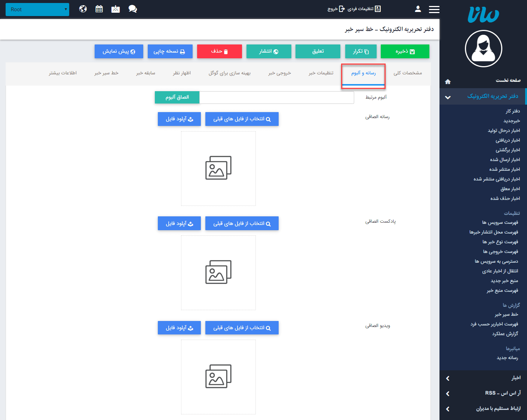Toggle the hamburger menu icon

tap(434, 9)
